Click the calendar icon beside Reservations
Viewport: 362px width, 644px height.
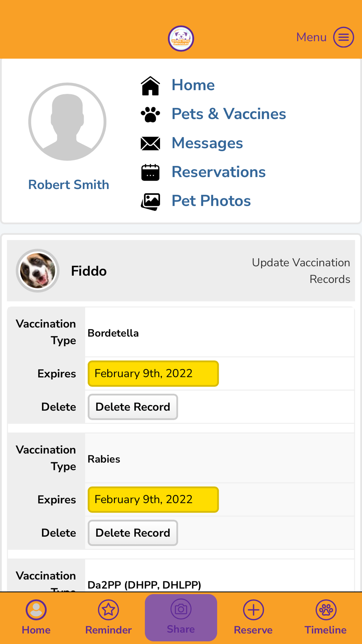point(150,172)
